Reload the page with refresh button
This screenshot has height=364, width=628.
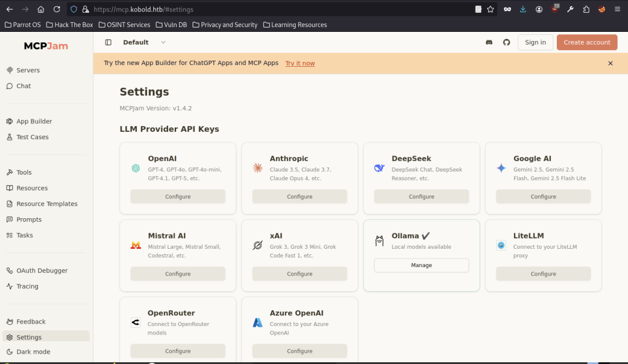click(x=56, y=9)
